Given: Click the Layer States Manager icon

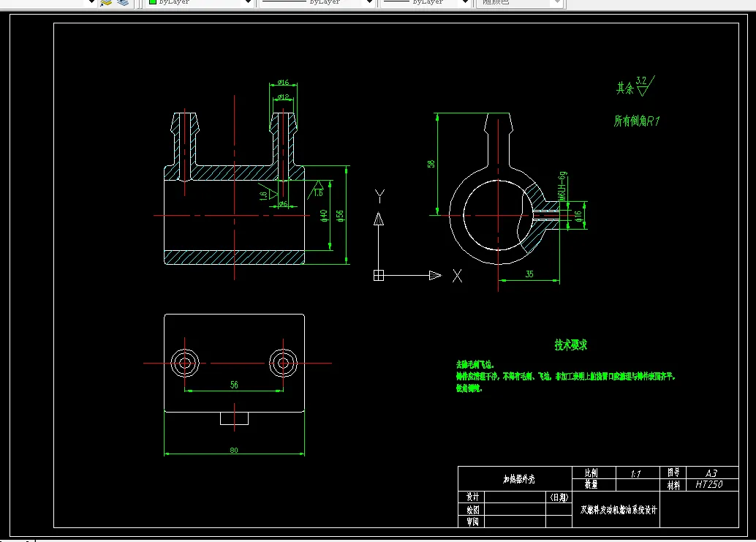Looking at the screenshot, I should click(123, 2).
